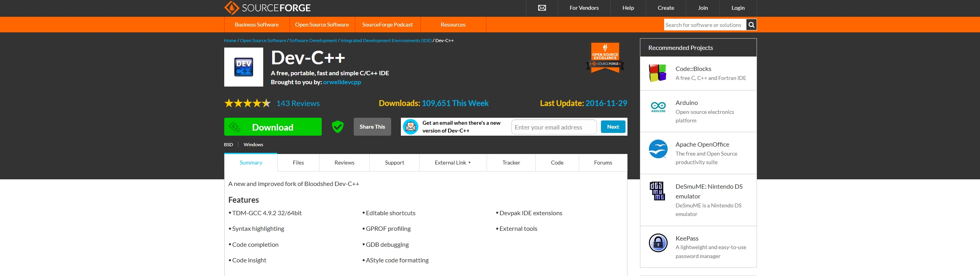
Task: Switch to the Code tab
Action: (x=557, y=163)
